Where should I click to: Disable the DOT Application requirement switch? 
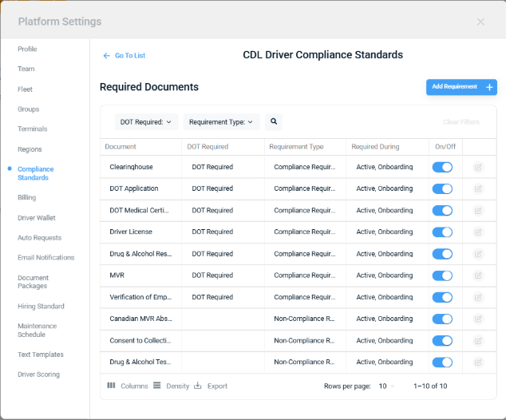tap(442, 188)
